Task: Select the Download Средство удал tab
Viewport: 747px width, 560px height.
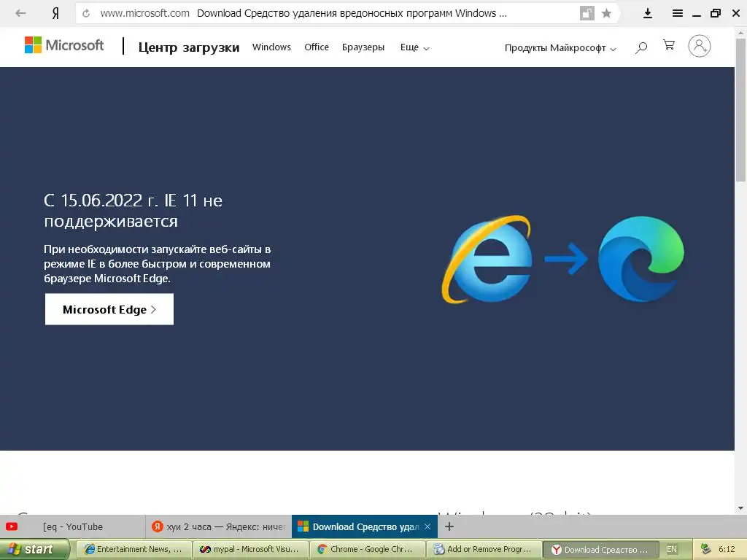Action: 365,526
